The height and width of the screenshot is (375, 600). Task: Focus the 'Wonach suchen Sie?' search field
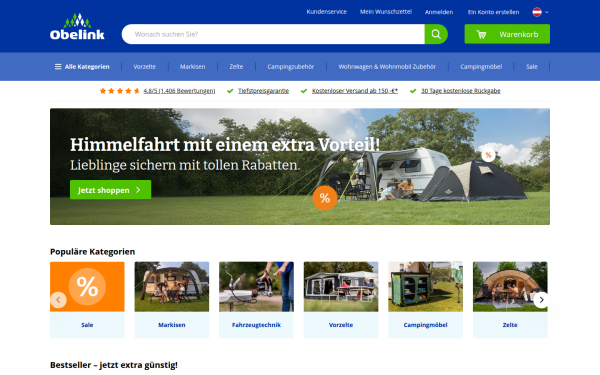273,34
